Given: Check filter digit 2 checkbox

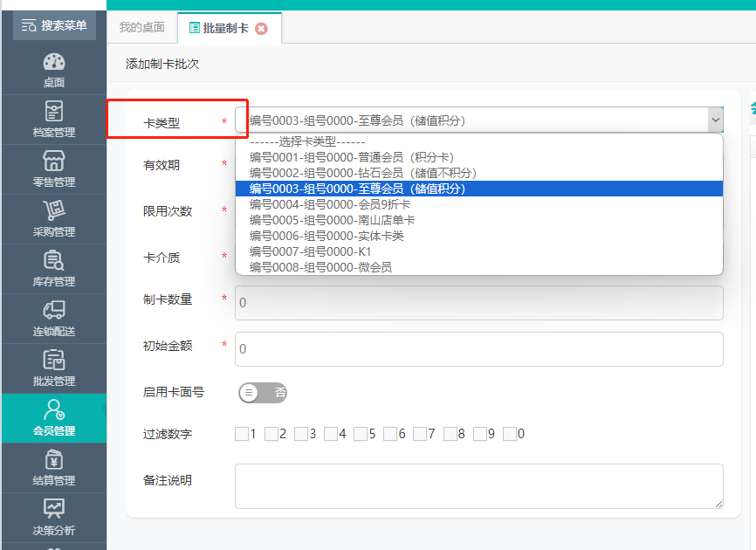Looking at the screenshot, I should (x=271, y=434).
